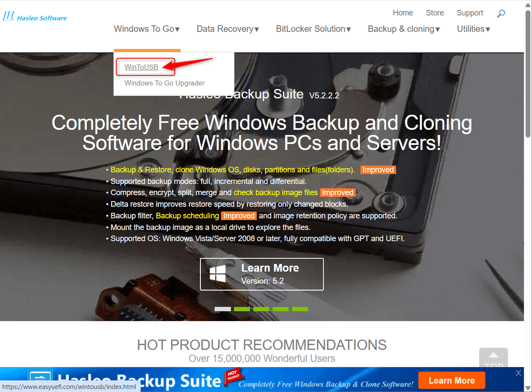This screenshot has height=392, width=532.
Task: Choose Windows To Go Upgrader entry
Action: click(164, 83)
